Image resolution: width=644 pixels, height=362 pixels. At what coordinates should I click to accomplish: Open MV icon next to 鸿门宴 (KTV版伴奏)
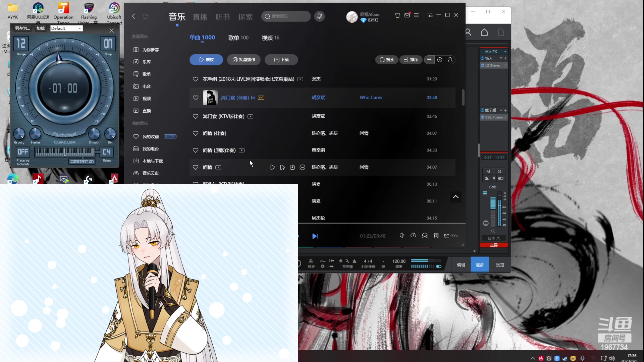click(250, 116)
